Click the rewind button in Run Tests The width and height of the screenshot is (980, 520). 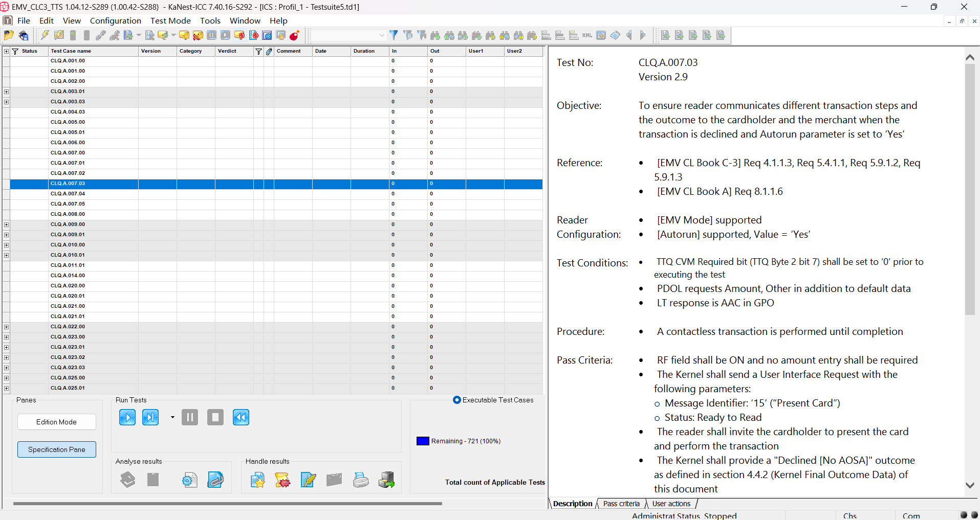241,417
